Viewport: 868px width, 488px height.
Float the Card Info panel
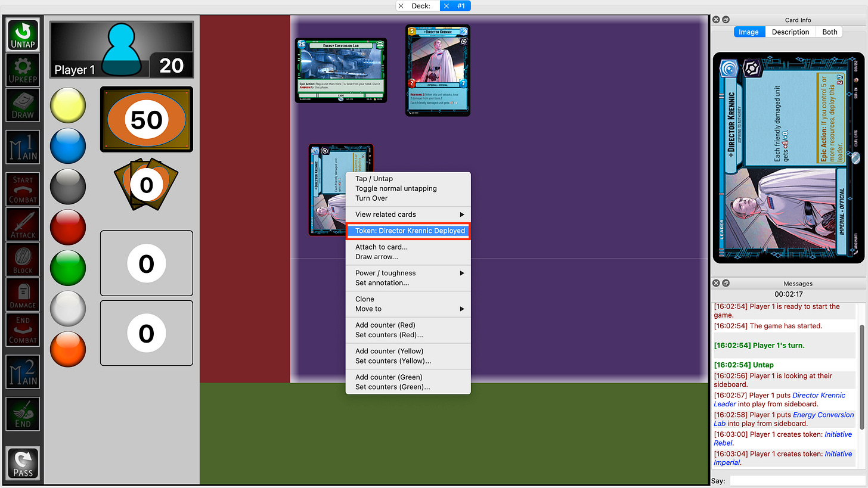[x=726, y=20]
